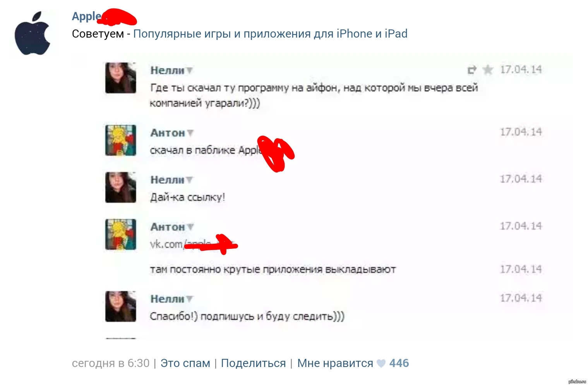Click Нелли's avatar beside "Дай-ка ссылку!"

tap(121, 187)
